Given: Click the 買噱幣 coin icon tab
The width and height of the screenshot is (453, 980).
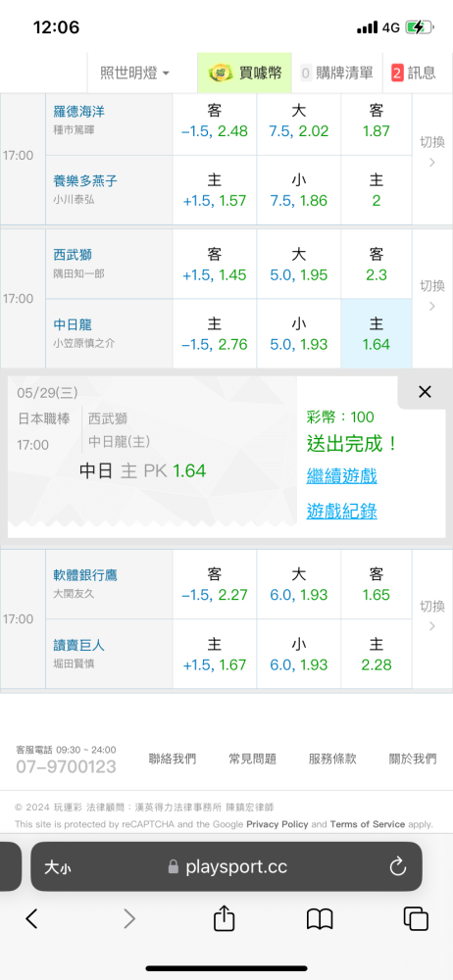Looking at the screenshot, I should pos(244,73).
